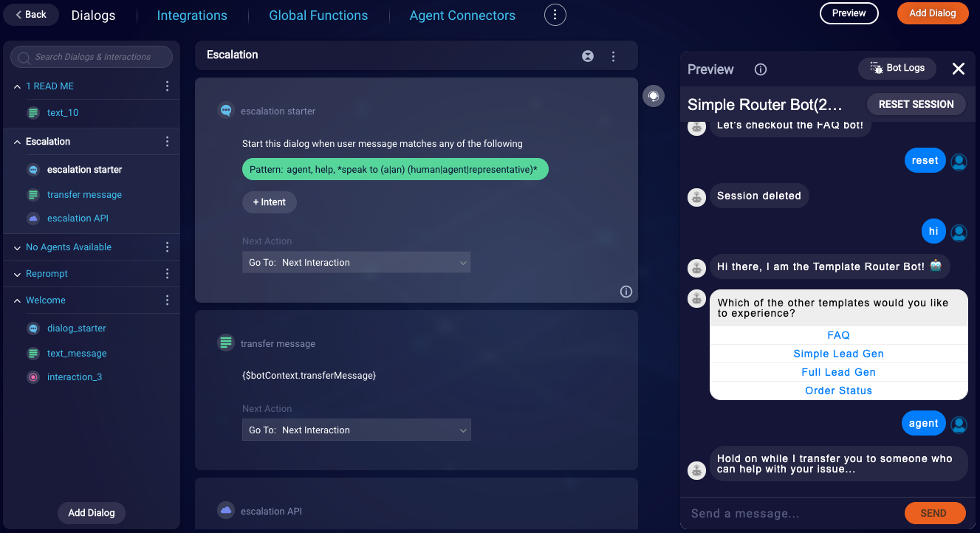Click the Escalation header round face icon
Image resolution: width=980 pixels, height=533 pixels.
click(588, 55)
